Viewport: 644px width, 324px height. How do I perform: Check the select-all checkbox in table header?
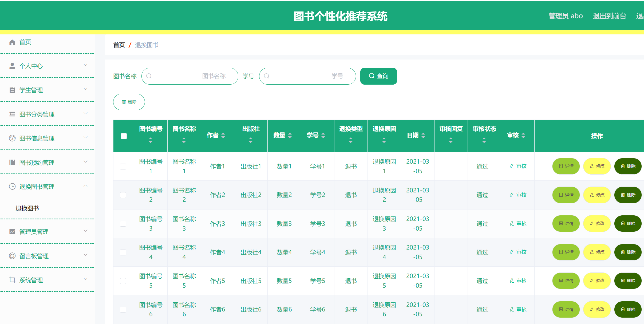[x=124, y=136]
